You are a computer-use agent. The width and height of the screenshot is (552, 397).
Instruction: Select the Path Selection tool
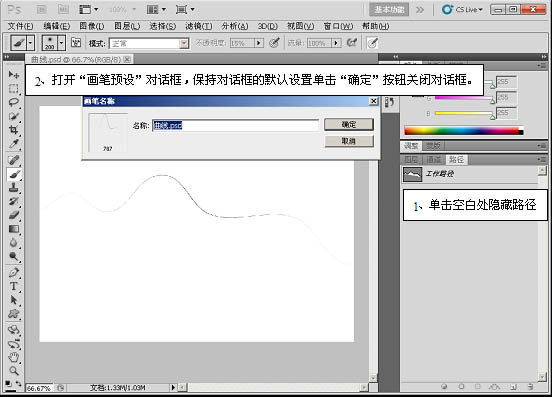[x=14, y=300]
